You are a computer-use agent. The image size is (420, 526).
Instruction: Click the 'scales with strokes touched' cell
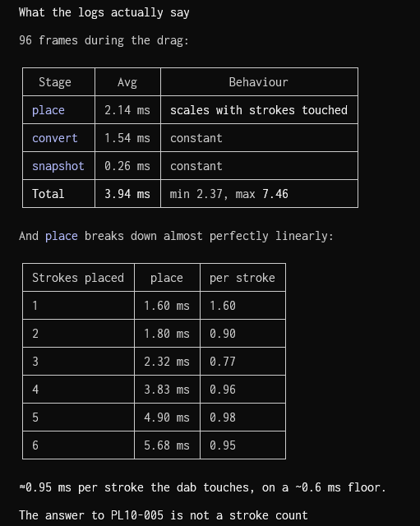pyautogui.click(x=259, y=110)
